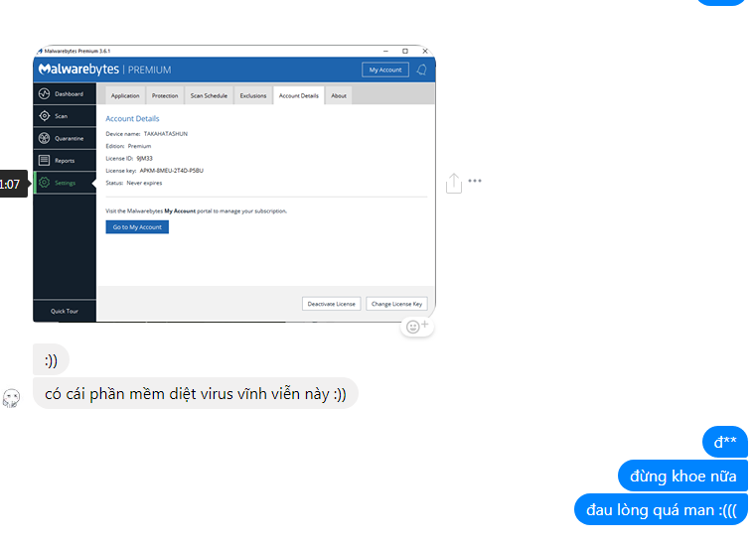Image resolution: width=756 pixels, height=544 pixels.
Task: Click the 'Dashboard' label in Malwarebytes sidebar
Action: (69, 94)
